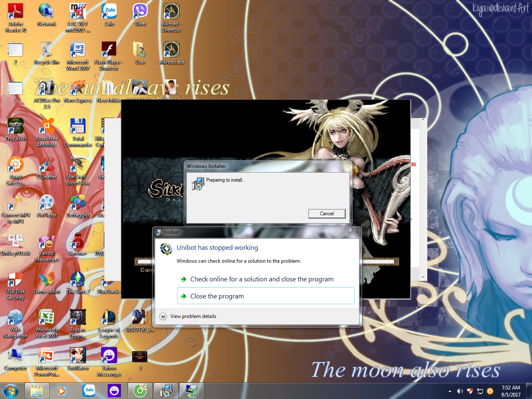Viewport: 532px width, 399px height.
Task: Launch The Sims 2 shortcut
Action: [x=78, y=282]
